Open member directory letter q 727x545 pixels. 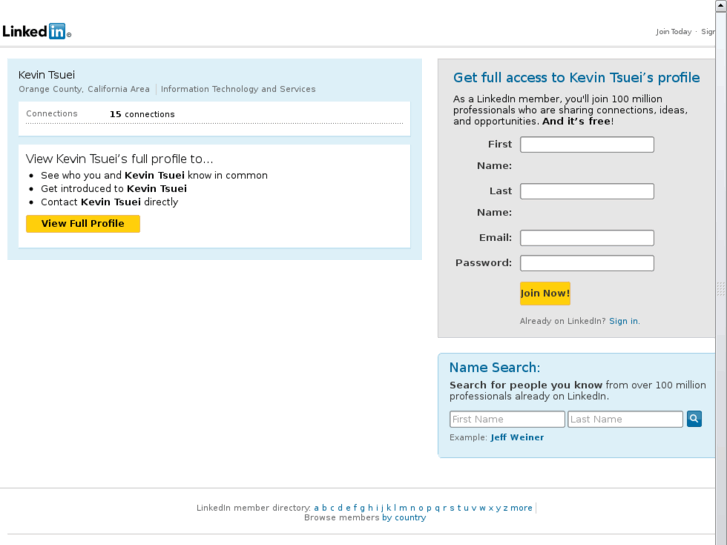437,508
